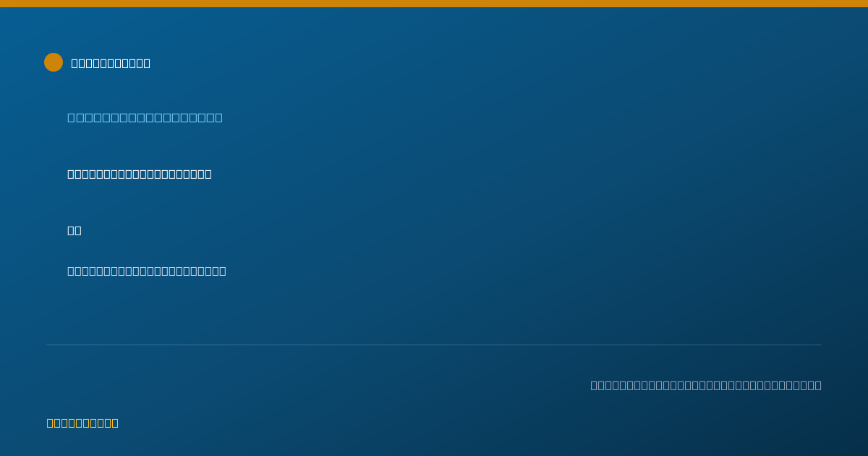Select the white header text beside the orange circle
Image resolution: width=868 pixels, height=456 pixels.
click(x=111, y=63)
